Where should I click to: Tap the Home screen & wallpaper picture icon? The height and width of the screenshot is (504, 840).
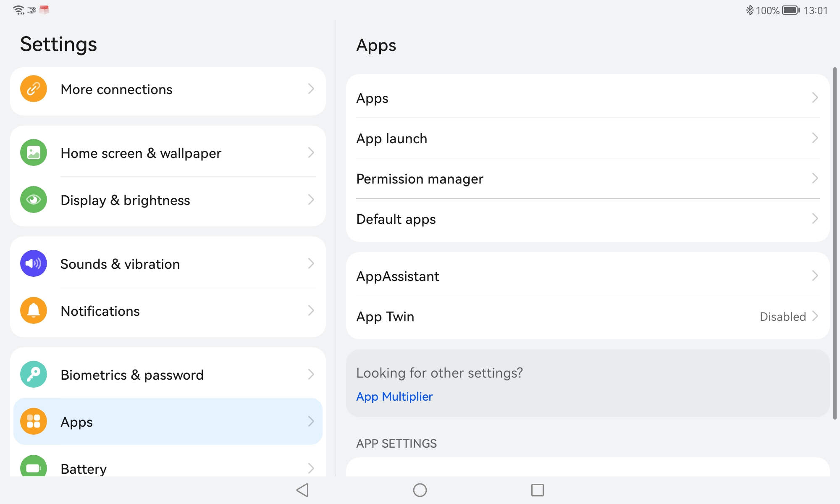[x=34, y=153]
